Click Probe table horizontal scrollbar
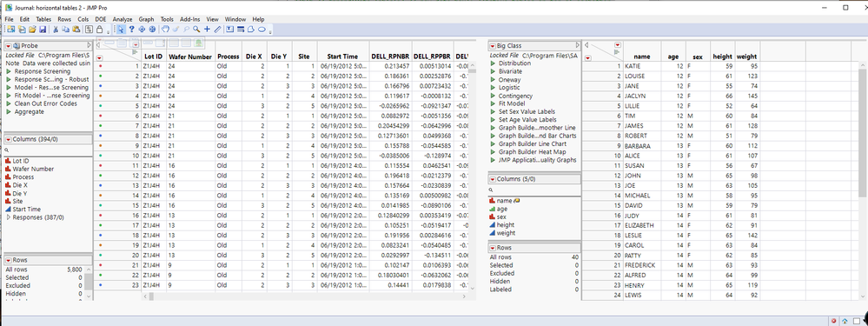This screenshot has height=326, width=868. 304,296
